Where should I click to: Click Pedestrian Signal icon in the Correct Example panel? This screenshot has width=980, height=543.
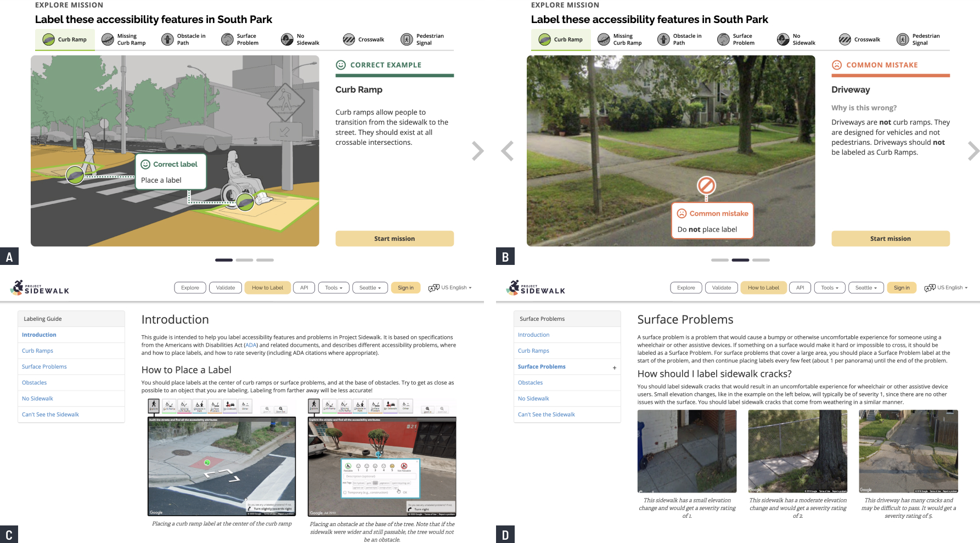[x=407, y=39]
